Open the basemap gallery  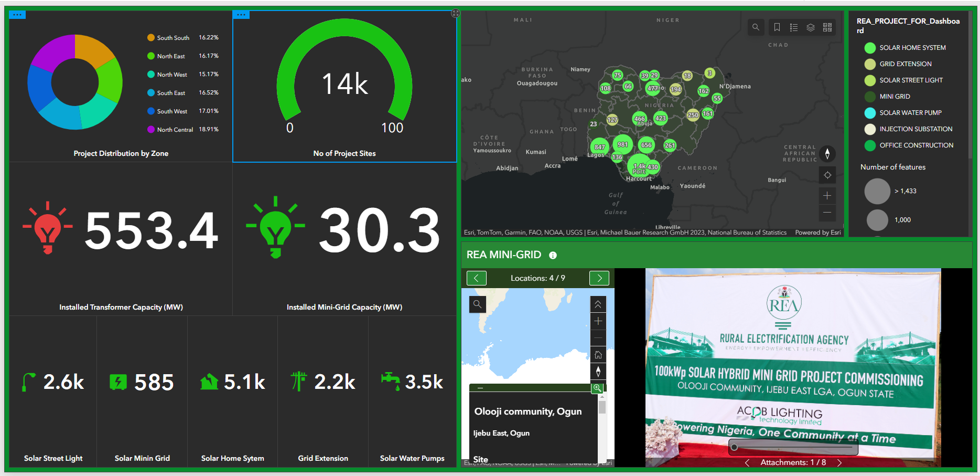[x=827, y=27]
